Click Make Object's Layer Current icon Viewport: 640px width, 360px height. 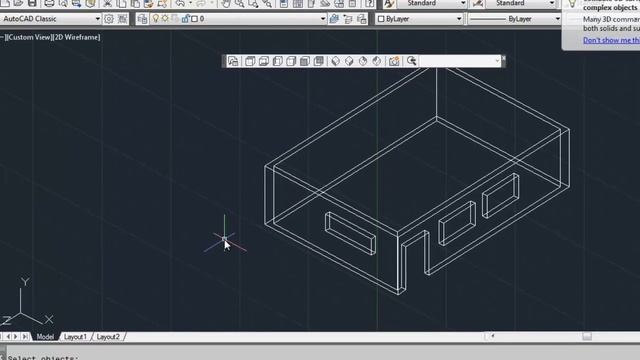point(334,19)
